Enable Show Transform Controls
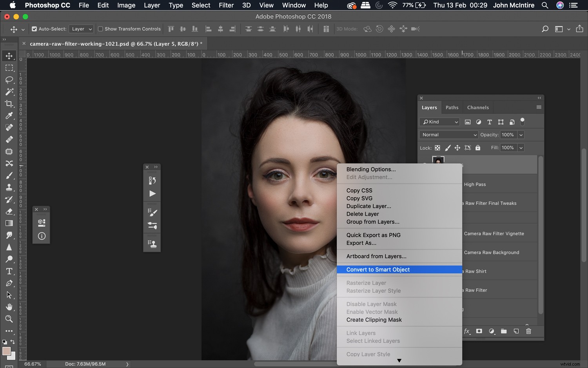 [x=100, y=29]
